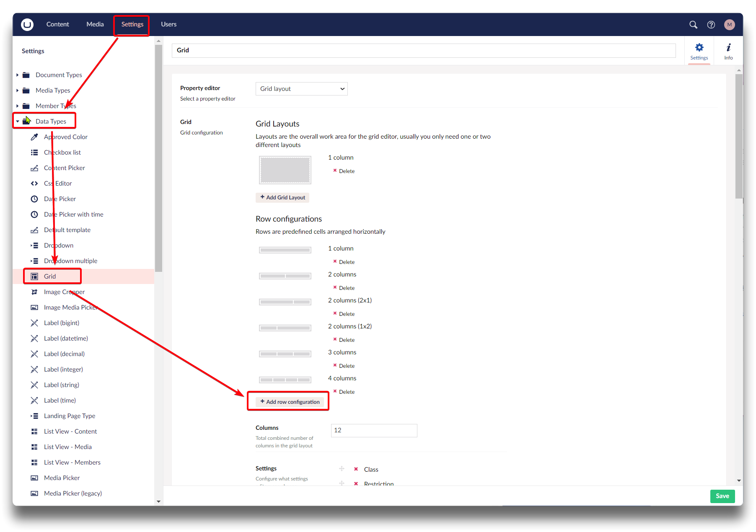This screenshot has height=532, width=756.
Task: Open the Info panel icon
Action: [x=728, y=52]
